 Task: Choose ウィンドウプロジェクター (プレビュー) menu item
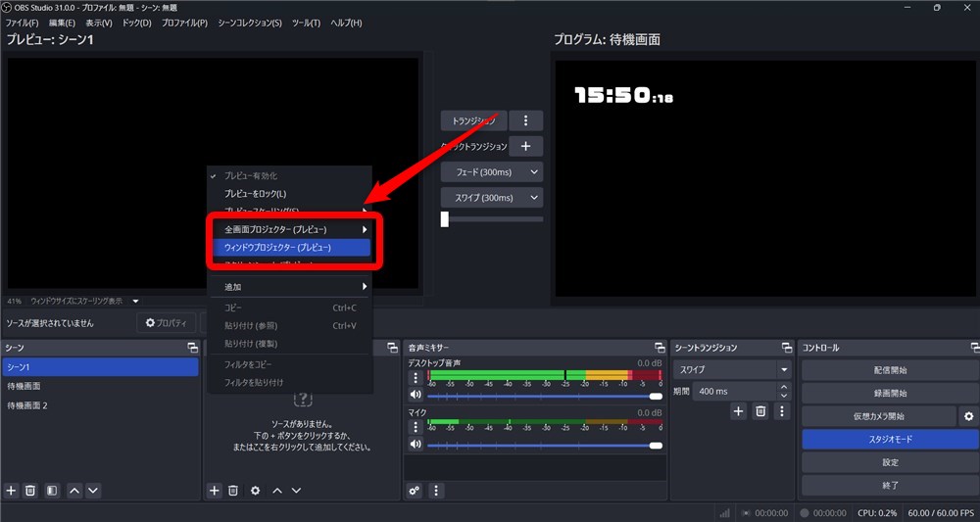290,248
